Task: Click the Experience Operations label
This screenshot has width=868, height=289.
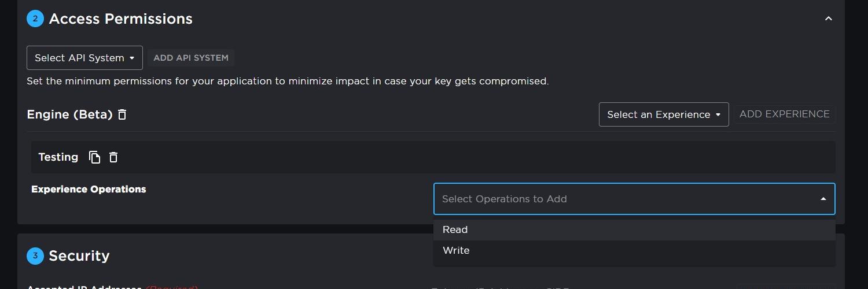Action: tap(89, 189)
